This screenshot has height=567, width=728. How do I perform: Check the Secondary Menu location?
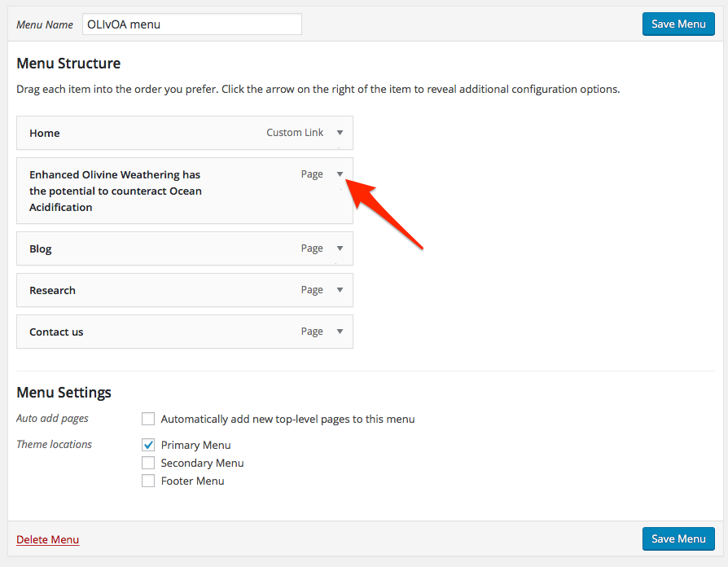(148, 463)
